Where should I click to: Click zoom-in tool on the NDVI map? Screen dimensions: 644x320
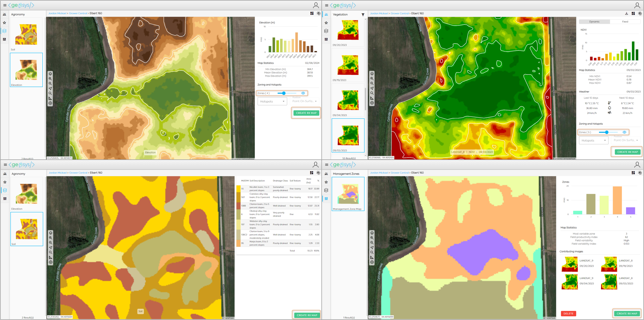(x=372, y=78)
